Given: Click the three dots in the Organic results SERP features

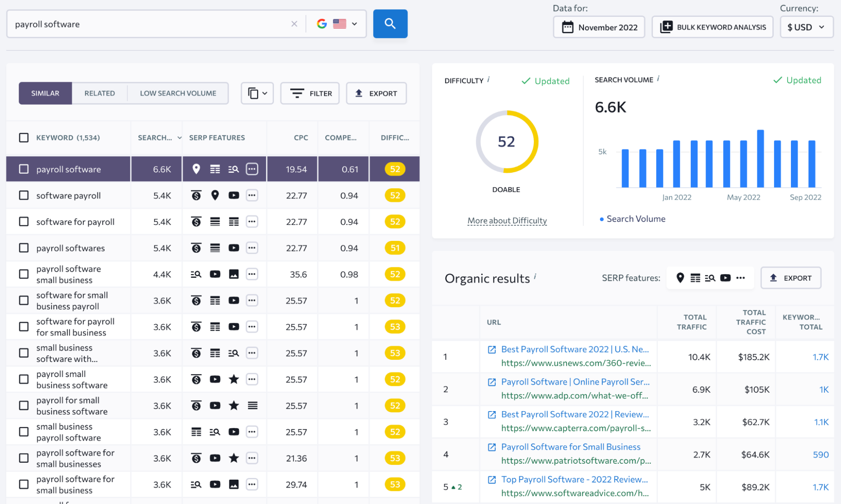Looking at the screenshot, I should click(x=740, y=278).
